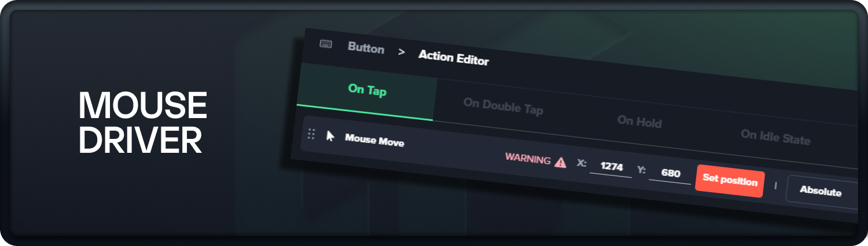Click the keyboard icon beside Button breadcrumb
Viewport: 868px width, 246px height.
326,44
